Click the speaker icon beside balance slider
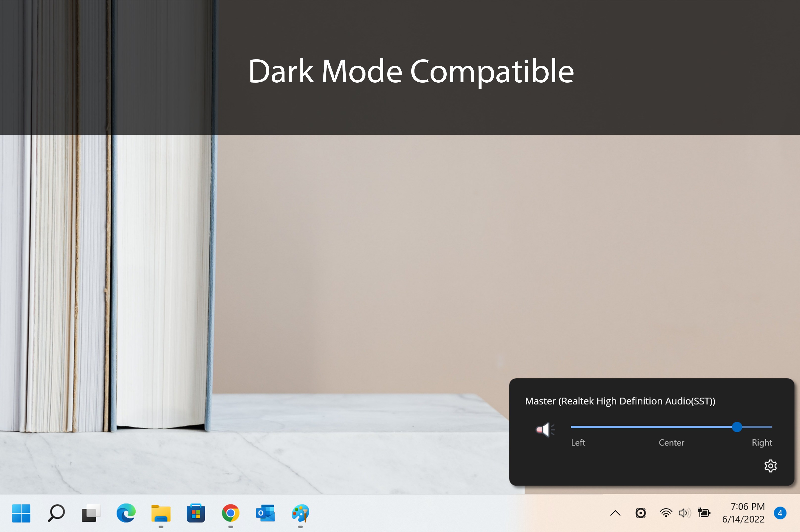800x532 pixels. [x=545, y=430]
